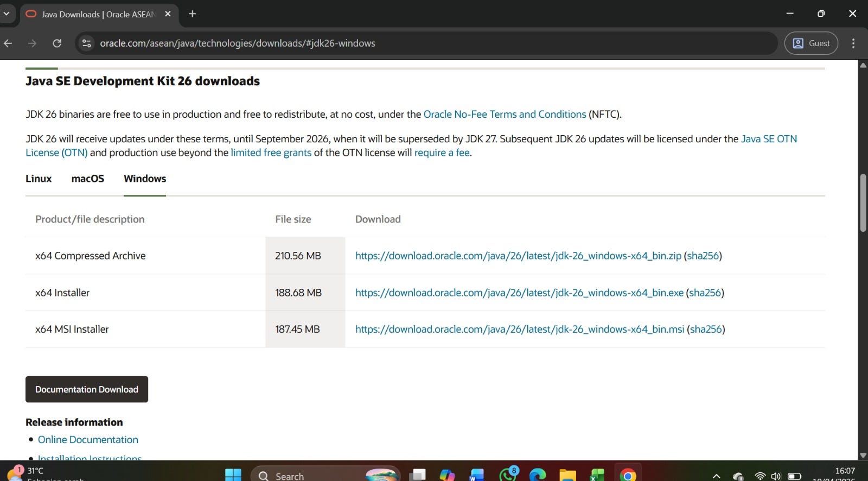Launch Copilot from the taskbar
Viewport: 868px width, 481px height.
coord(447,475)
